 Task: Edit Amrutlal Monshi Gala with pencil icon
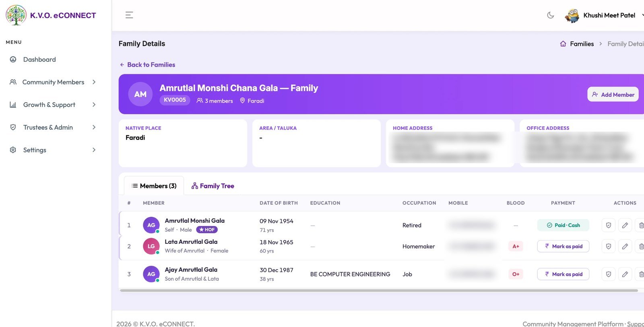[x=625, y=225]
